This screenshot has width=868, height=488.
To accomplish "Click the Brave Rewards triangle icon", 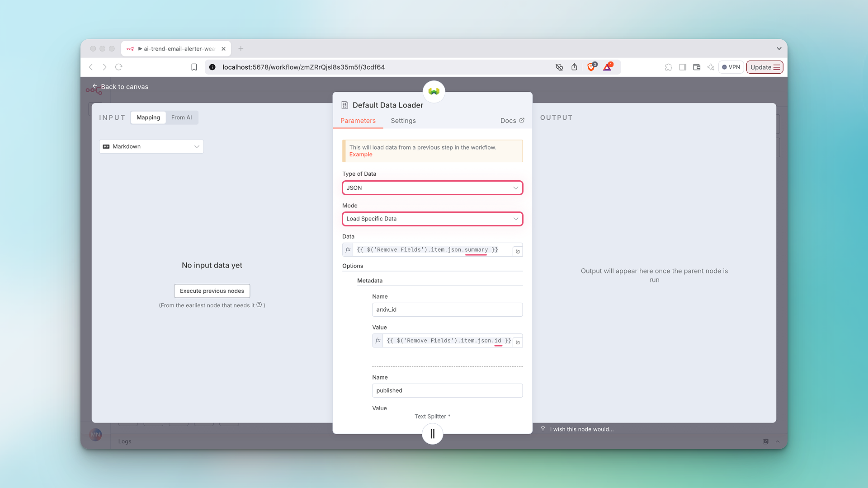I will (x=607, y=67).
